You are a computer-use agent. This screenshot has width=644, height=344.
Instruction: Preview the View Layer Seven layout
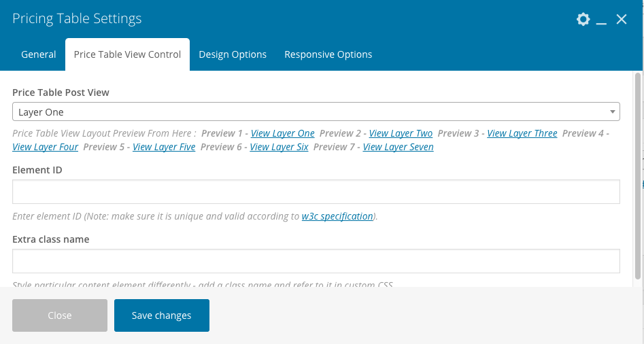(398, 147)
